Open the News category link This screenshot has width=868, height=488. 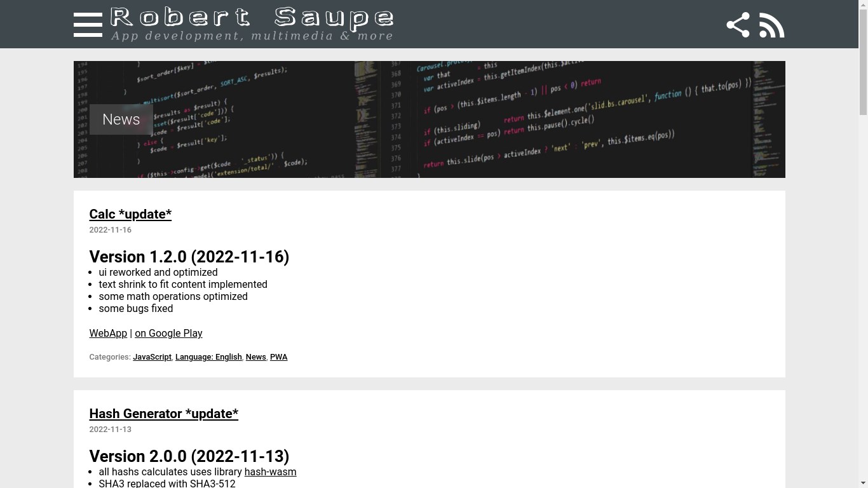click(255, 357)
